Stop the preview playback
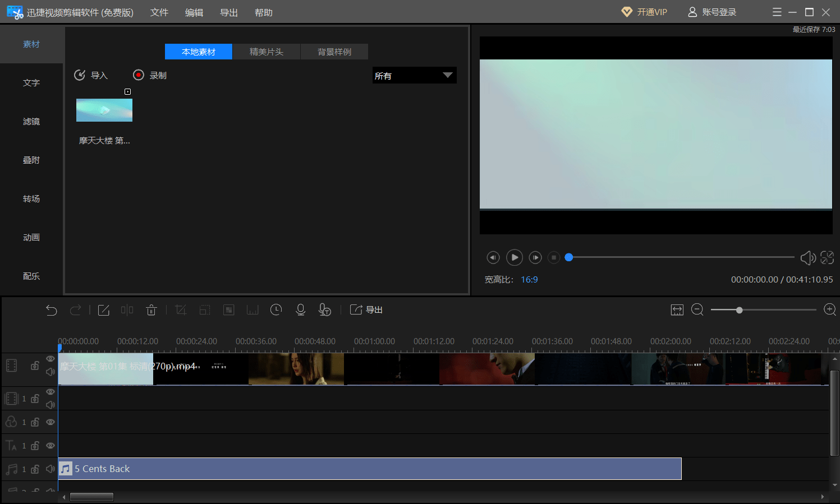This screenshot has height=504, width=840. pos(554,257)
